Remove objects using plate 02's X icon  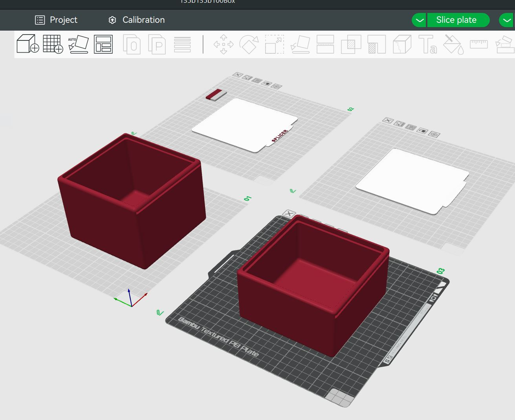click(x=237, y=75)
